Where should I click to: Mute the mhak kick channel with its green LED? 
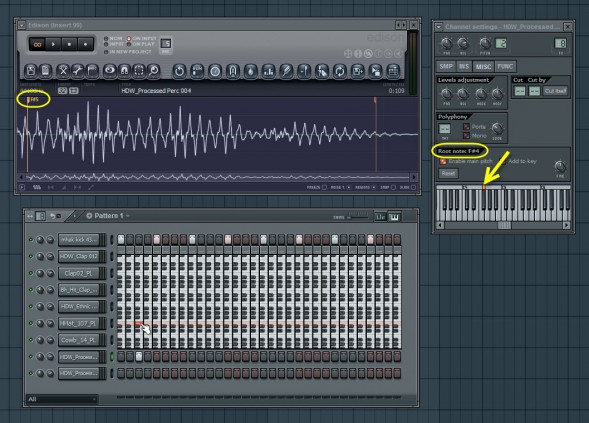coord(31,239)
